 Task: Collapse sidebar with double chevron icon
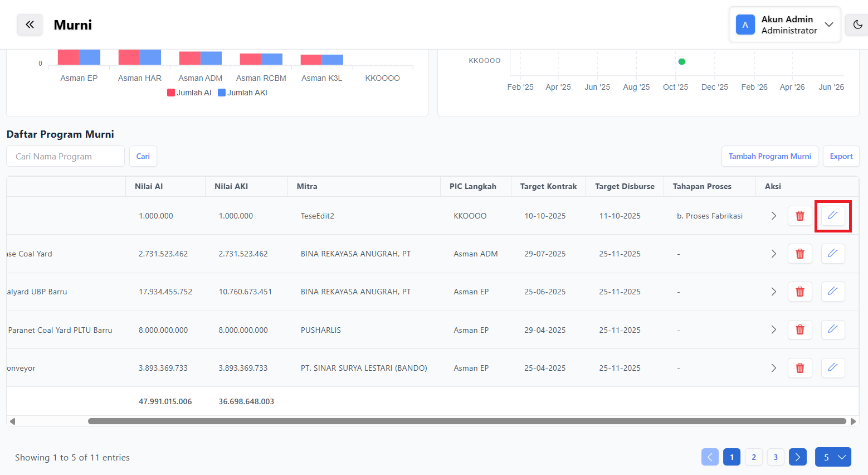30,25
